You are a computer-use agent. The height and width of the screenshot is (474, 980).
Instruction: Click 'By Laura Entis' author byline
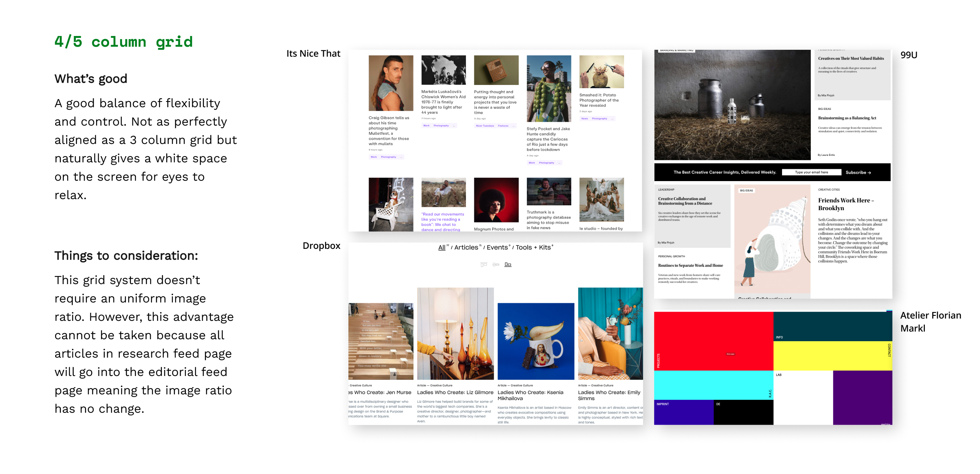(x=826, y=155)
